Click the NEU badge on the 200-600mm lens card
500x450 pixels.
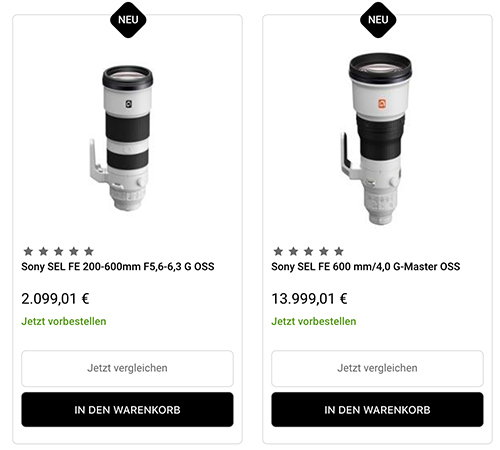(x=128, y=20)
